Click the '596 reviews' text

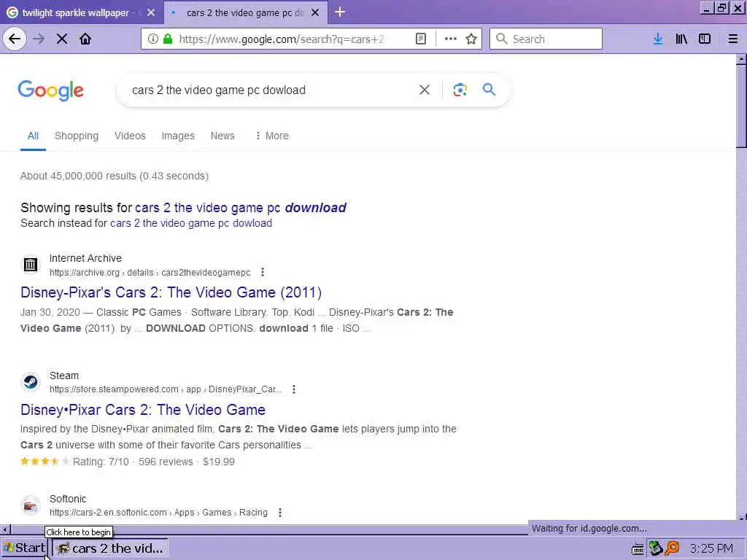(166, 462)
